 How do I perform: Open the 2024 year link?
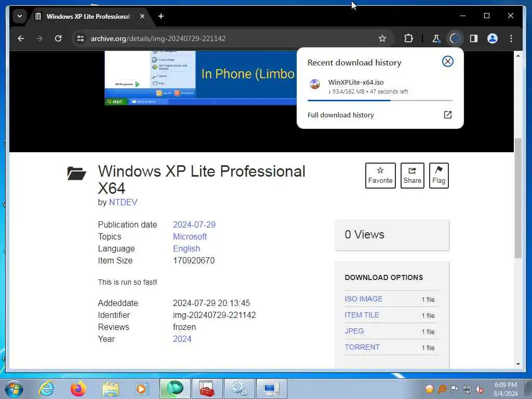[182, 339]
